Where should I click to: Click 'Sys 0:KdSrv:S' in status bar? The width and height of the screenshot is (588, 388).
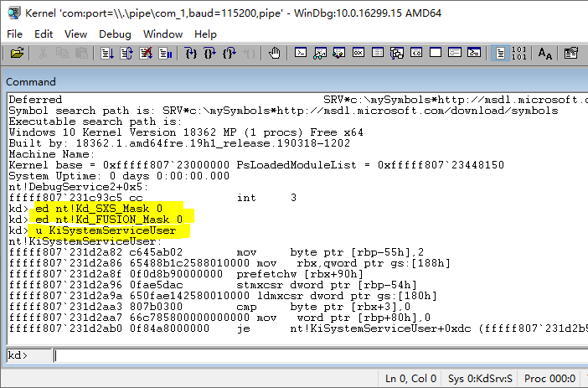click(481, 379)
